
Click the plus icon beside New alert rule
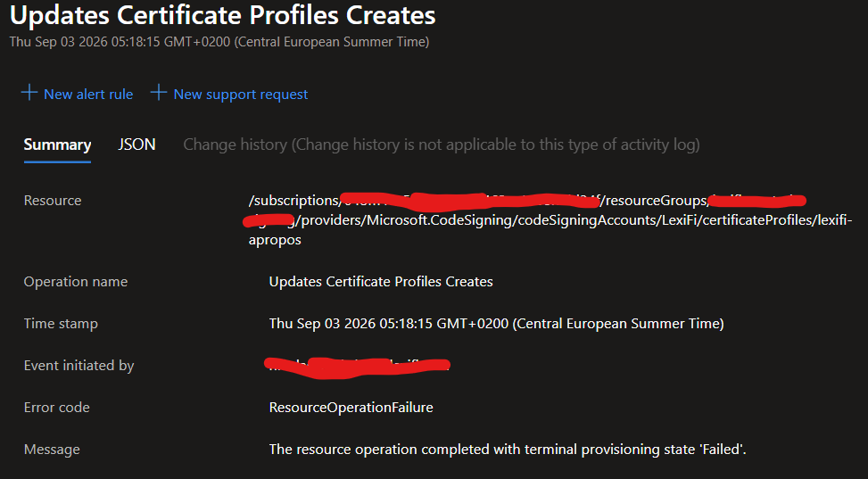[29, 93]
